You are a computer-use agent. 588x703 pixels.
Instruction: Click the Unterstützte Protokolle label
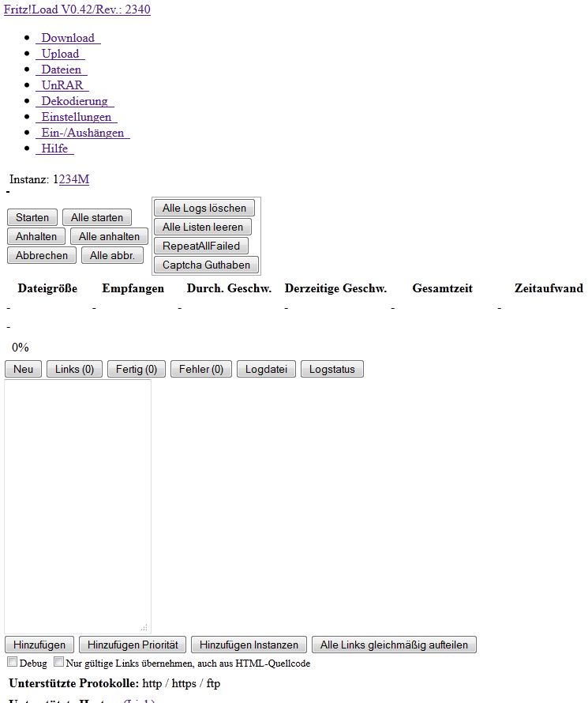tap(74, 684)
